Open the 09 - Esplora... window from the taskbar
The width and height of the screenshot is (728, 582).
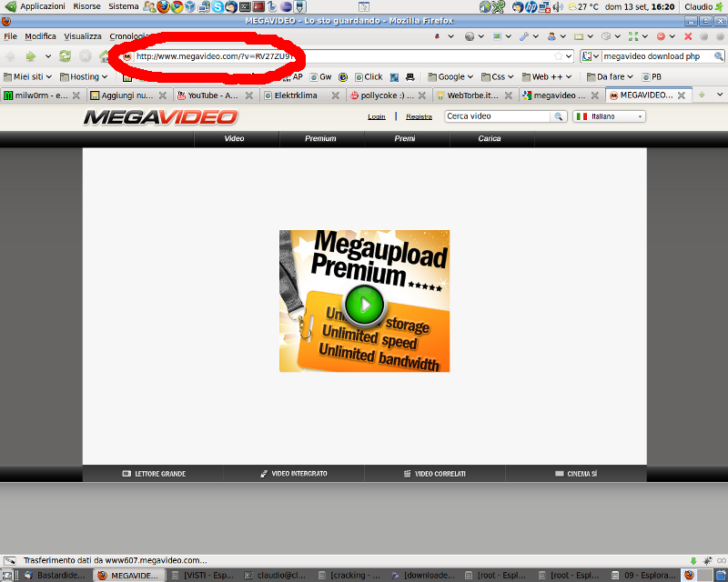pyautogui.click(x=643, y=576)
